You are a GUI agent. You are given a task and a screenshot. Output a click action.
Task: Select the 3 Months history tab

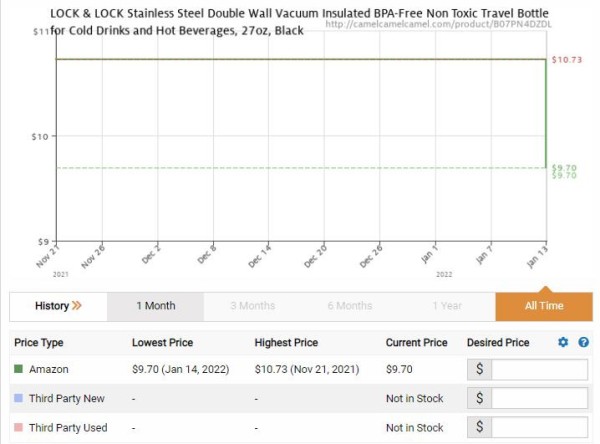click(253, 306)
